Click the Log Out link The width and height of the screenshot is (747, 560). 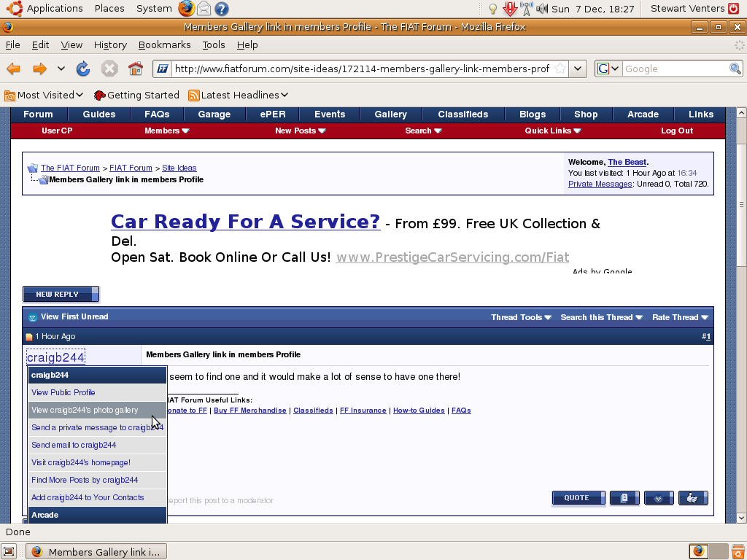(x=676, y=131)
